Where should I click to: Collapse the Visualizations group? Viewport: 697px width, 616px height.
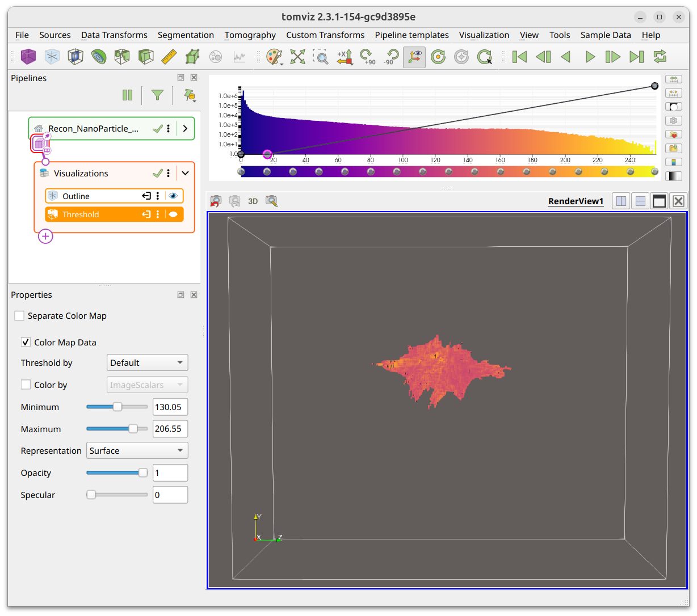click(185, 174)
